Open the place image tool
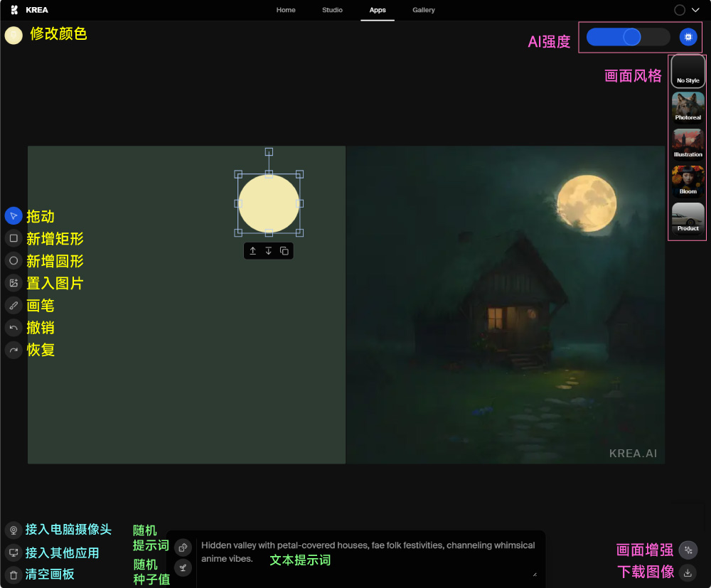This screenshot has height=588, width=711. (x=13, y=283)
